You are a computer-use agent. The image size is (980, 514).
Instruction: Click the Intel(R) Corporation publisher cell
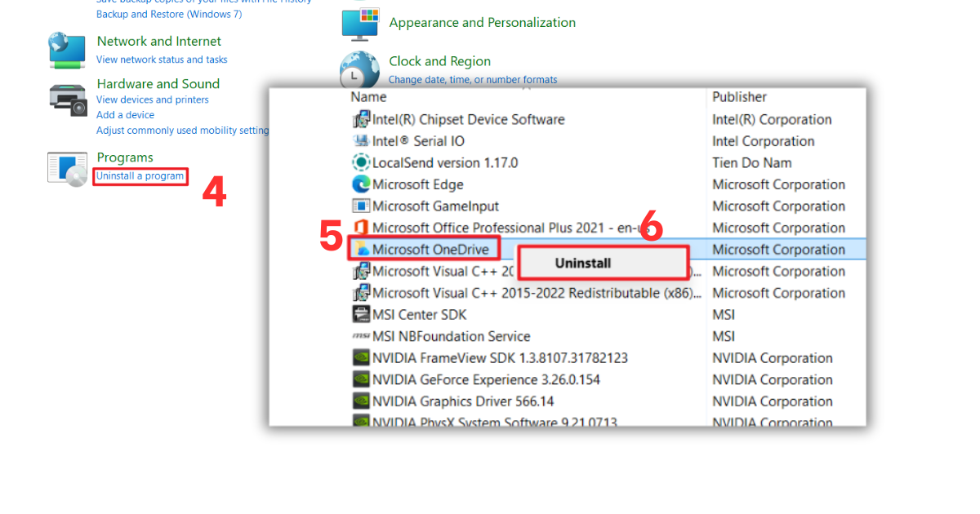(772, 120)
